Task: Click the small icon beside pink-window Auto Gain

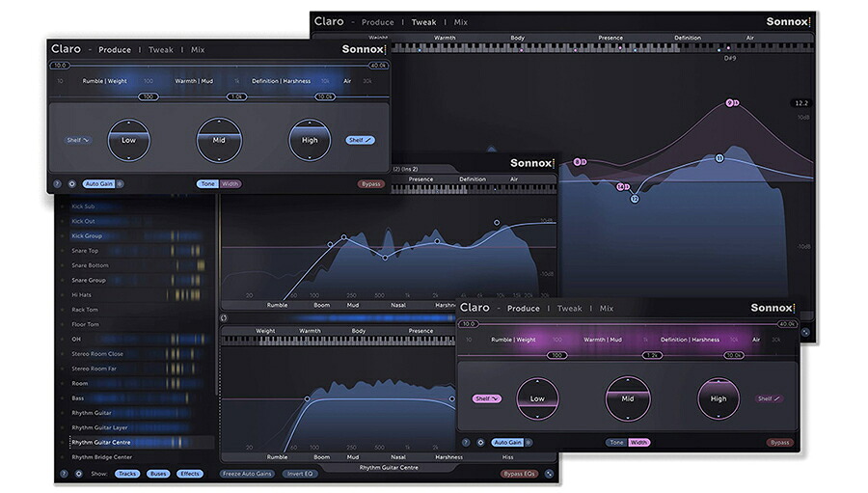Action: [529, 443]
